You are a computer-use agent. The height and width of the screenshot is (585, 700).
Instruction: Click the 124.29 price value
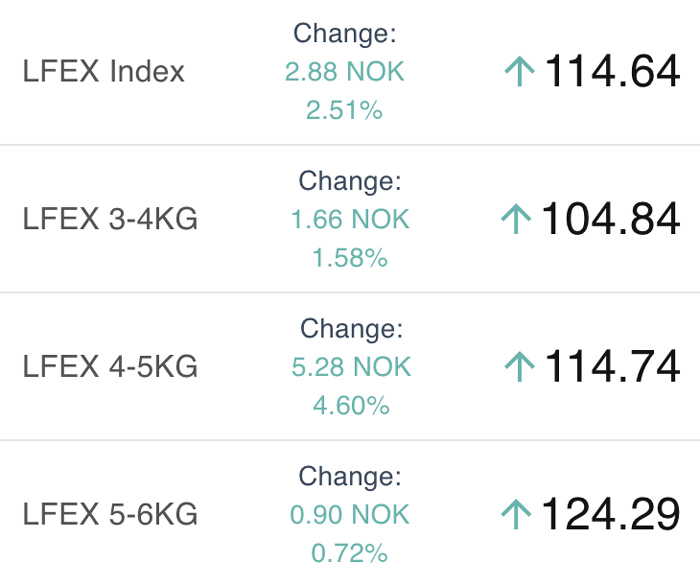point(611,514)
